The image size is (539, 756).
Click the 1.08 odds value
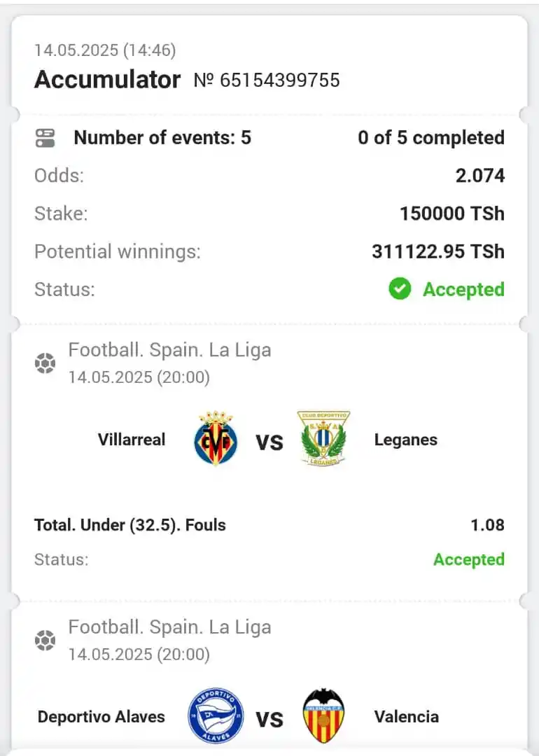487,524
